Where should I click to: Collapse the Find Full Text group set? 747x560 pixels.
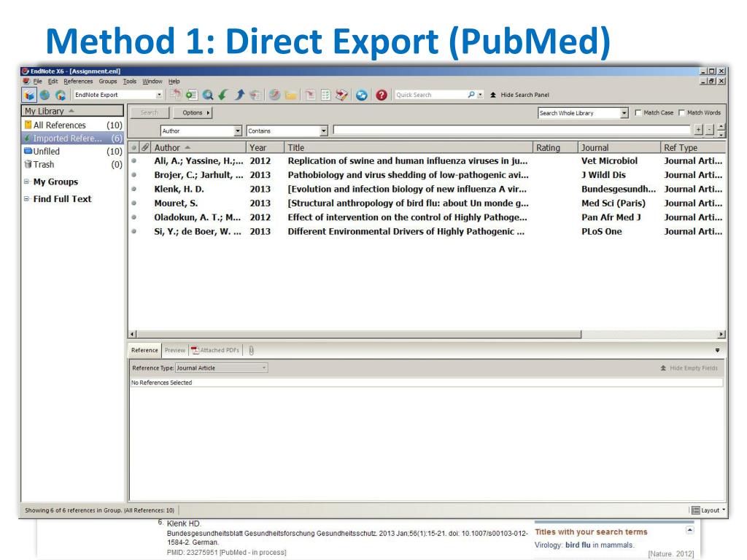(27, 198)
